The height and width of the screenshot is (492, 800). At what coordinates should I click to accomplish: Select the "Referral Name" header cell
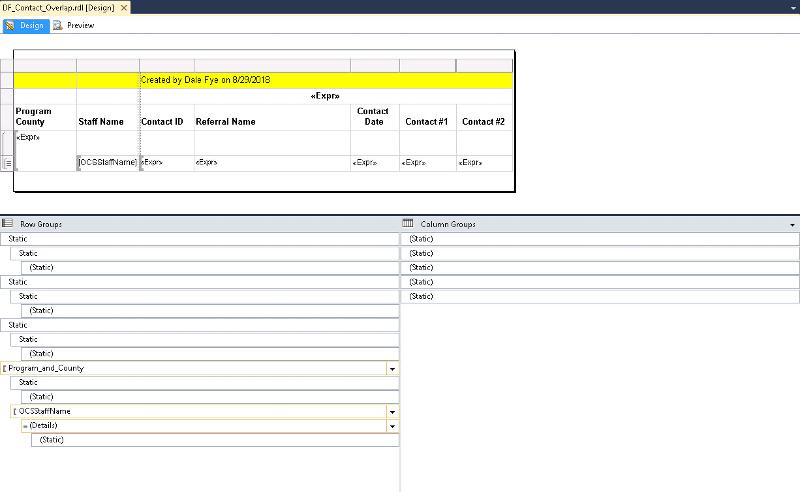click(x=272, y=117)
